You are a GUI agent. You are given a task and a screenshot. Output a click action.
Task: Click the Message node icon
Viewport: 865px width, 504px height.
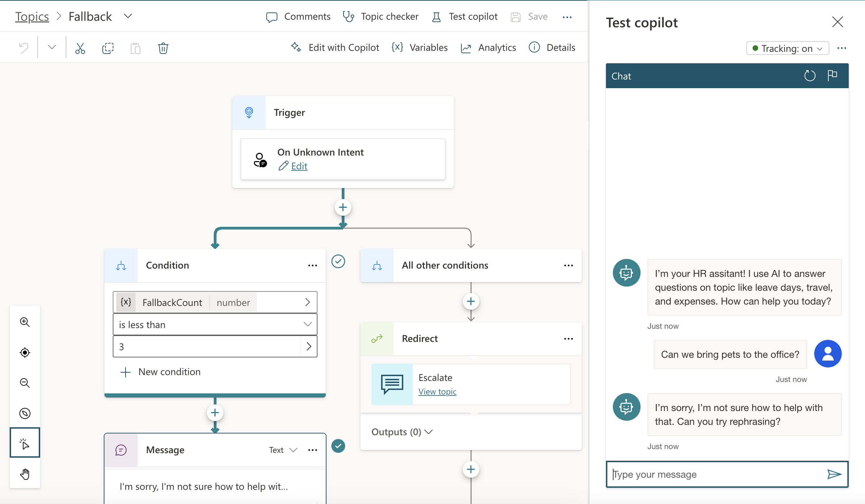pyautogui.click(x=120, y=449)
